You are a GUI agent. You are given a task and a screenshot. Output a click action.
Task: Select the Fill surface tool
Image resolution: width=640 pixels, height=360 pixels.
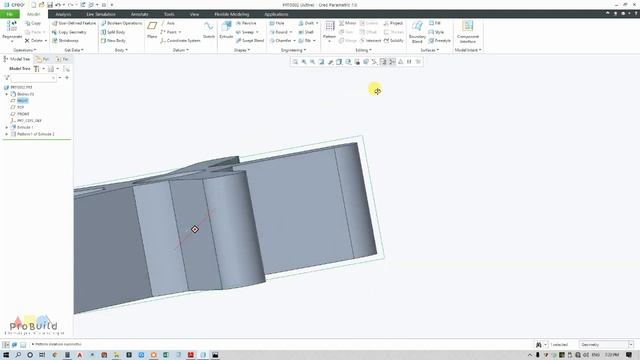(434, 23)
